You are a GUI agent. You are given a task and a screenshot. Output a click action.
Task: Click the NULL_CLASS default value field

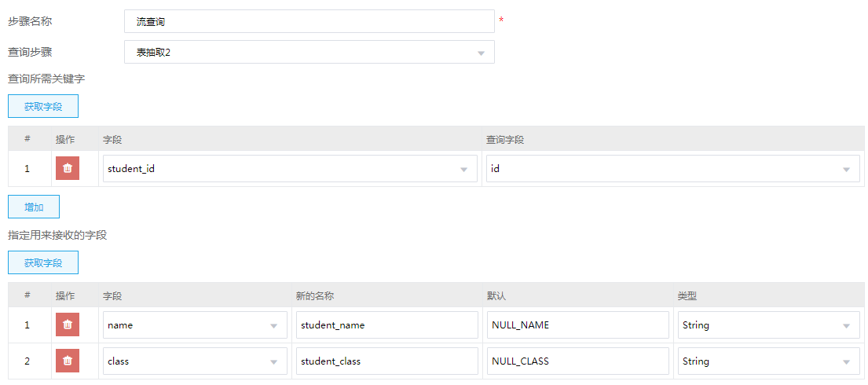click(578, 361)
